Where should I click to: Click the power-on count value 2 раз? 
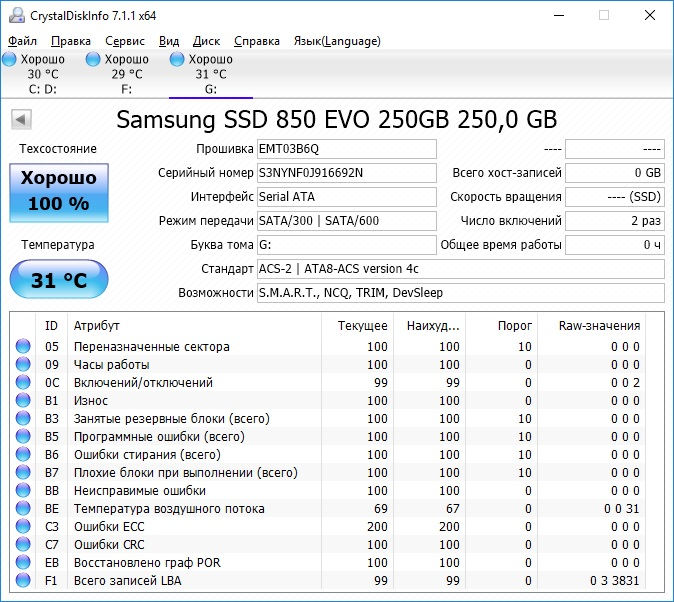pyautogui.click(x=615, y=221)
